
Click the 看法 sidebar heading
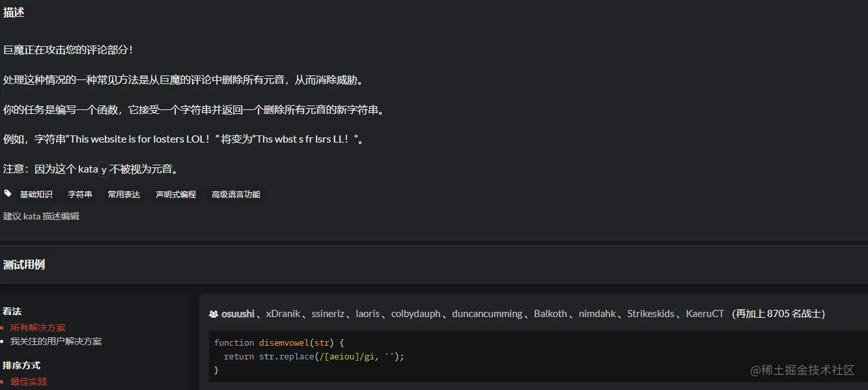tap(12, 311)
